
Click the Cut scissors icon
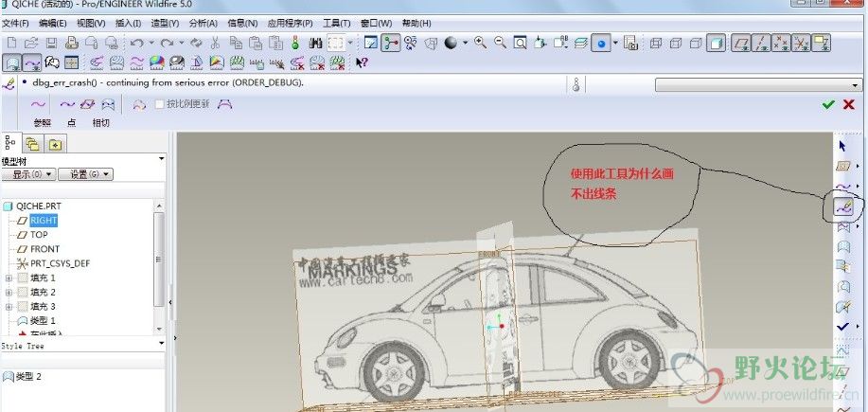tap(215, 43)
